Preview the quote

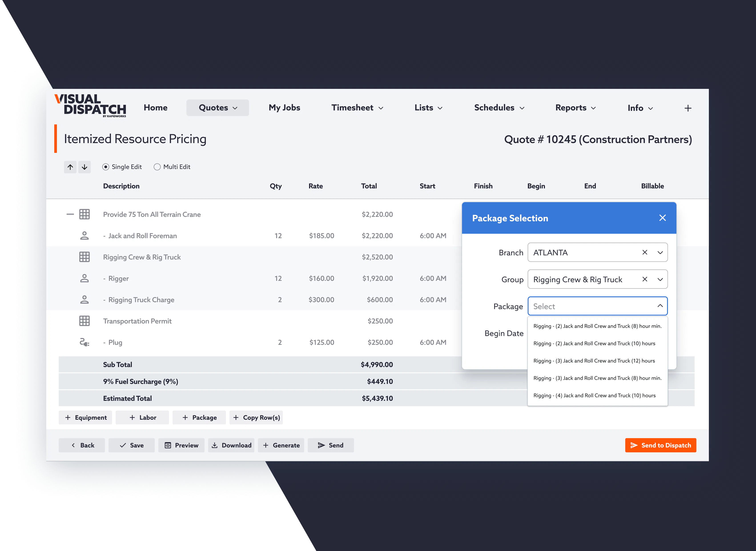point(181,445)
